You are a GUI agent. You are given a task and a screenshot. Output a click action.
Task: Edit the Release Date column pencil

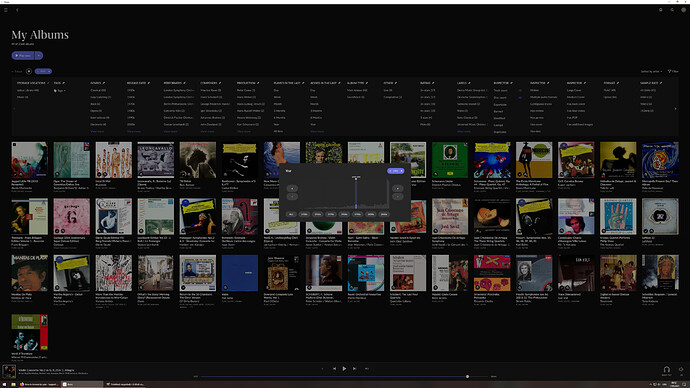pyautogui.click(x=149, y=83)
